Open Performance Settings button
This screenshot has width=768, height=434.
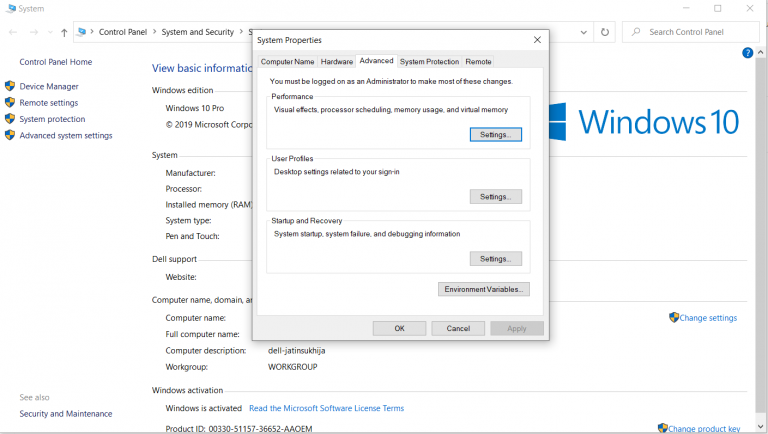pyautogui.click(x=496, y=135)
